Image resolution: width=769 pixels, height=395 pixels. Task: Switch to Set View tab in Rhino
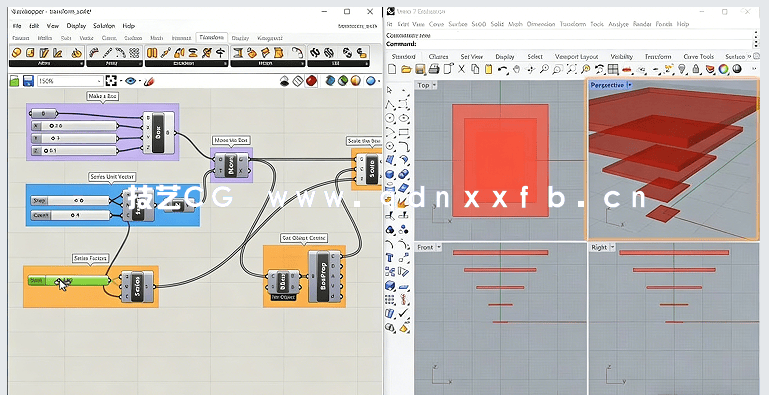coord(471,56)
